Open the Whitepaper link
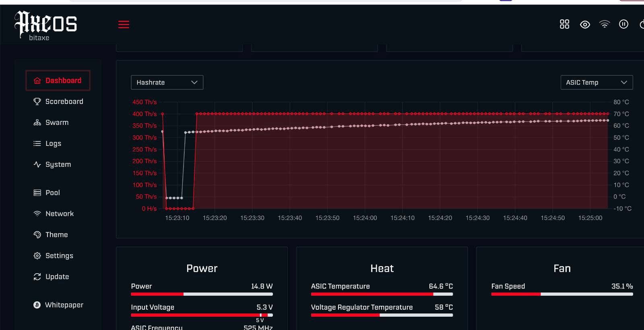The height and width of the screenshot is (330, 644). (x=58, y=305)
